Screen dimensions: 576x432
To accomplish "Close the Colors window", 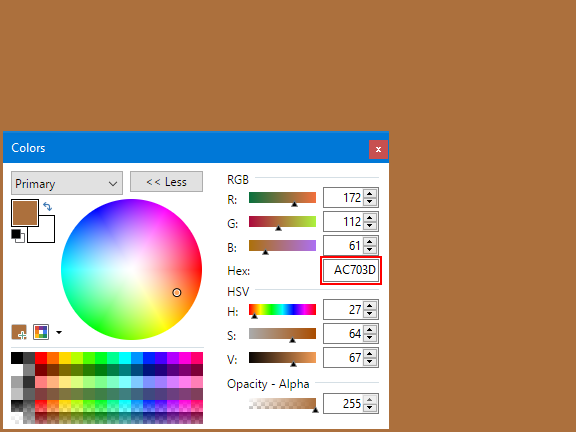I will point(378,150).
